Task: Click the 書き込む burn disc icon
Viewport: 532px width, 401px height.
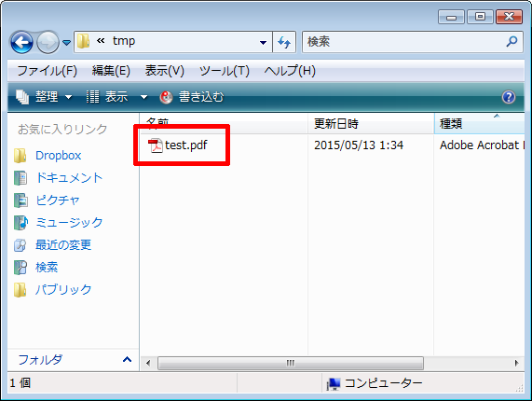Action: point(166,97)
